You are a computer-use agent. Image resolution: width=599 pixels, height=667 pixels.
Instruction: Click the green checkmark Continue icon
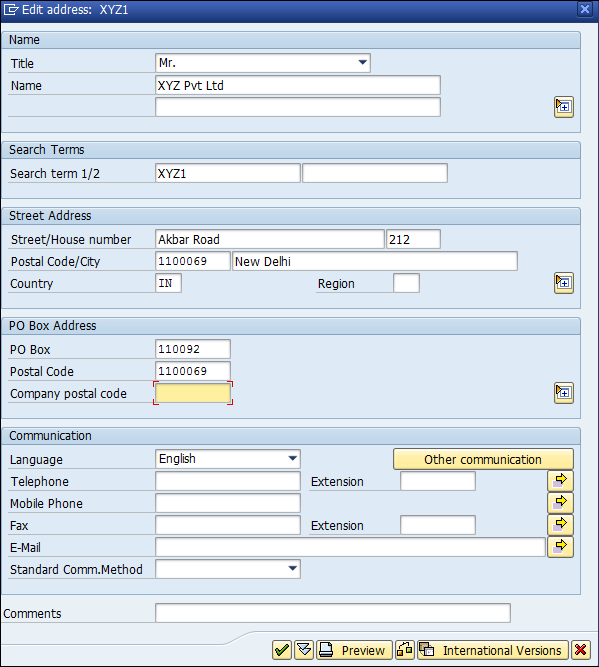click(282, 650)
